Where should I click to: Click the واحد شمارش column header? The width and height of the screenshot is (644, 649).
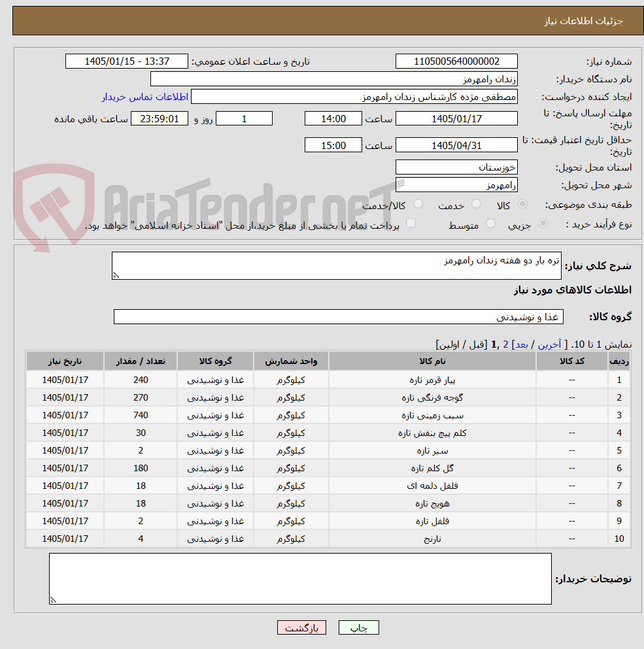click(291, 361)
